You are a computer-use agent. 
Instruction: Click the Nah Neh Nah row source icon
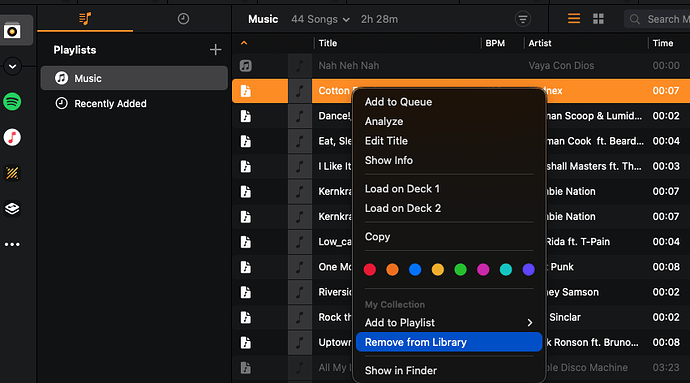(x=246, y=66)
